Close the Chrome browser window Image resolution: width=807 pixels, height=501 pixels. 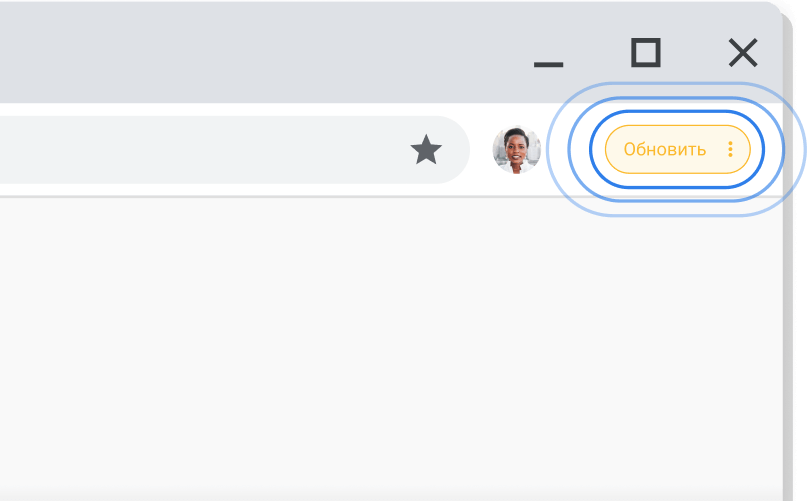743,52
